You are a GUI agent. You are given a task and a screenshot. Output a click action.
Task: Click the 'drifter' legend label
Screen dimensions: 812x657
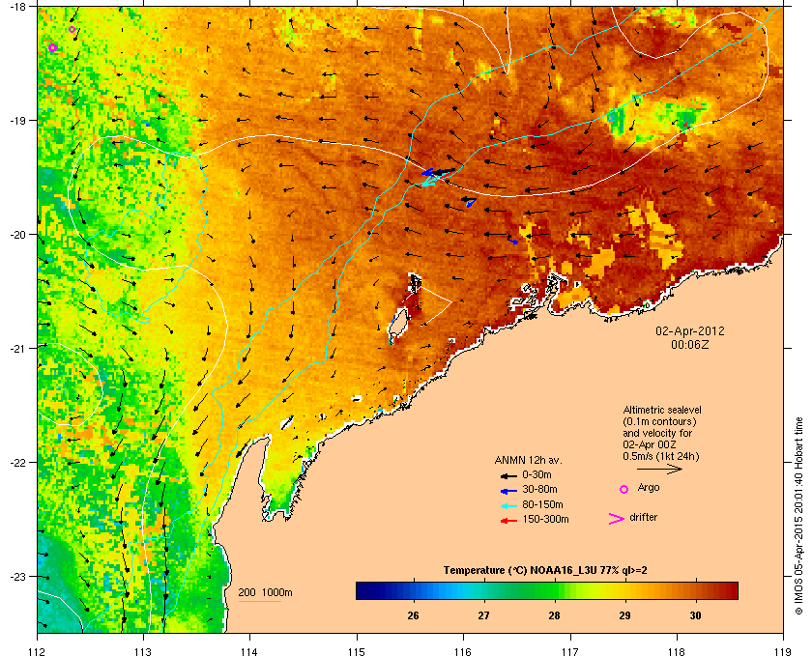click(643, 517)
